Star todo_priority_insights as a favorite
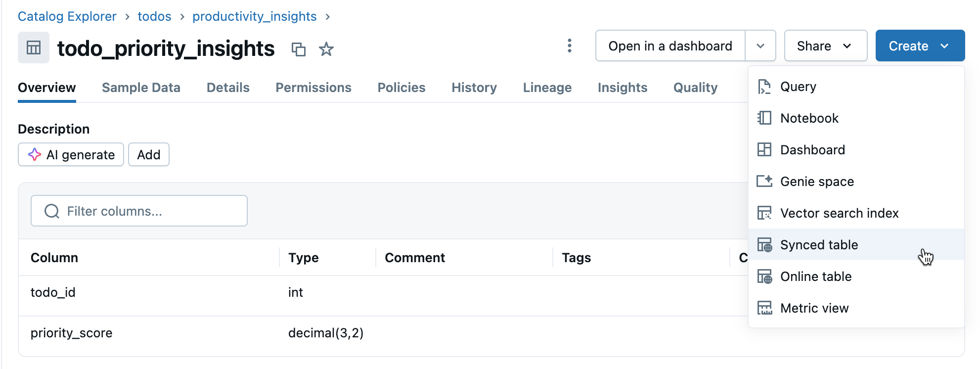The width and height of the screenshot is (980, 369). [x=326, y=49]
